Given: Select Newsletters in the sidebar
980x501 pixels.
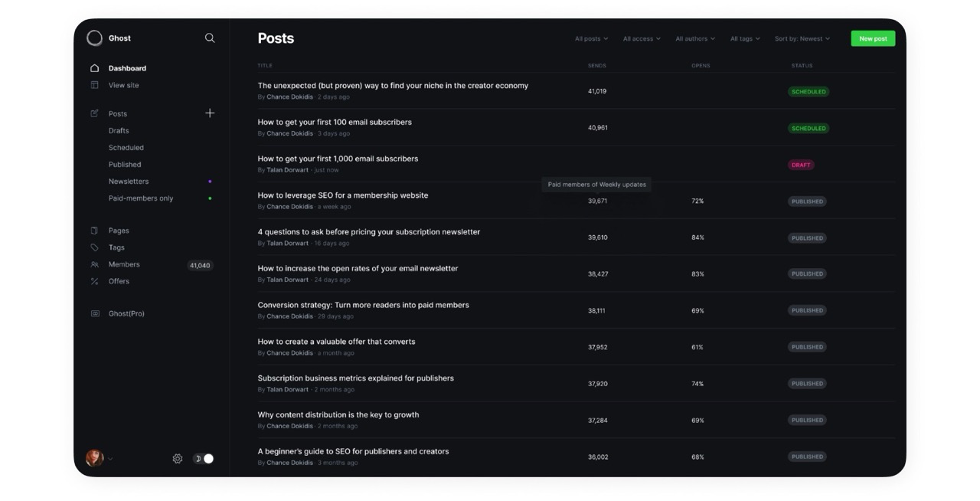Looking at the screenshot, I should point(129,182).
